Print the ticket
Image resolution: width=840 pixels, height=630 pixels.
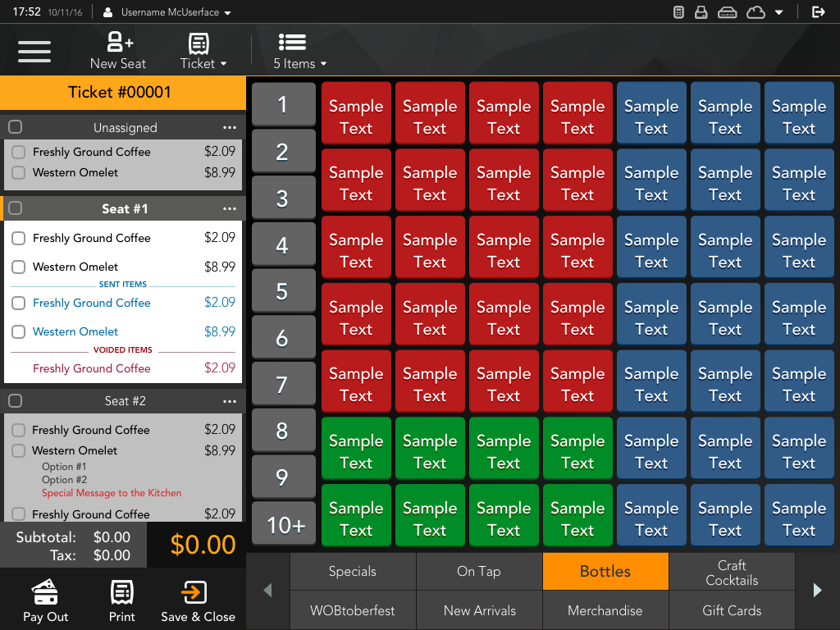pos(121,600)
